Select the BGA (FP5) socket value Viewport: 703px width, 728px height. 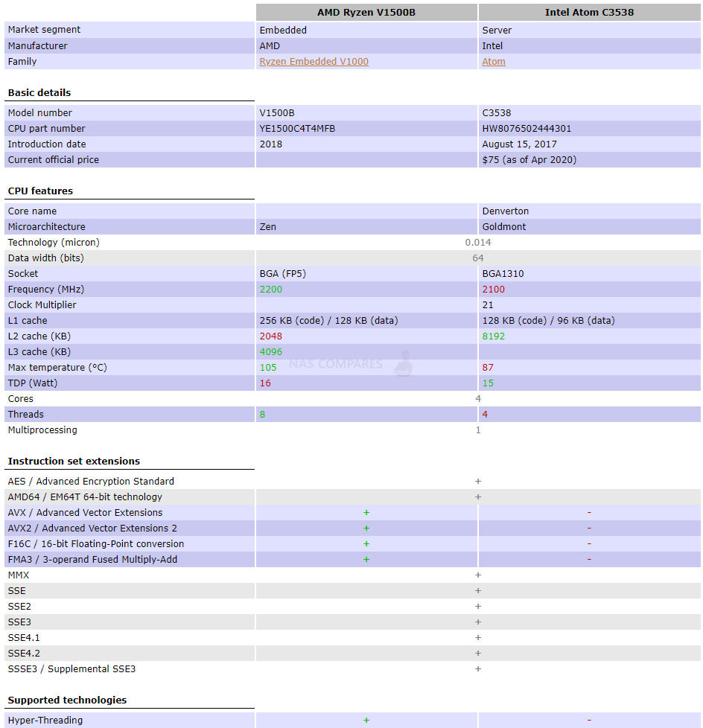[x=282, y=273]
